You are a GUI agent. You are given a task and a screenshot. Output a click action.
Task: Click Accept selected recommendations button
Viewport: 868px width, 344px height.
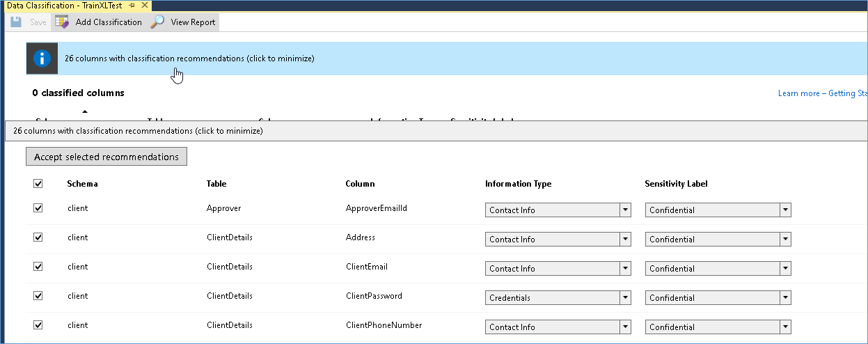[106, 157]
